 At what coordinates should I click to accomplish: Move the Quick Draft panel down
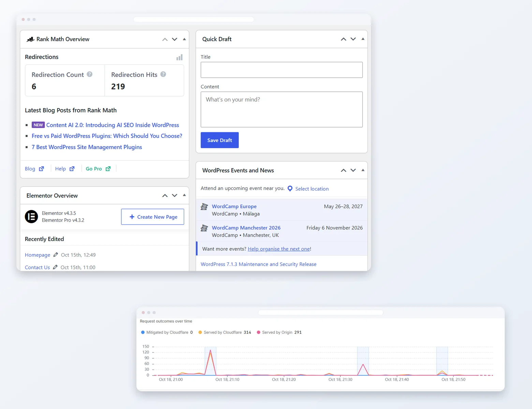pyautogui.click(x=353, y=39)
